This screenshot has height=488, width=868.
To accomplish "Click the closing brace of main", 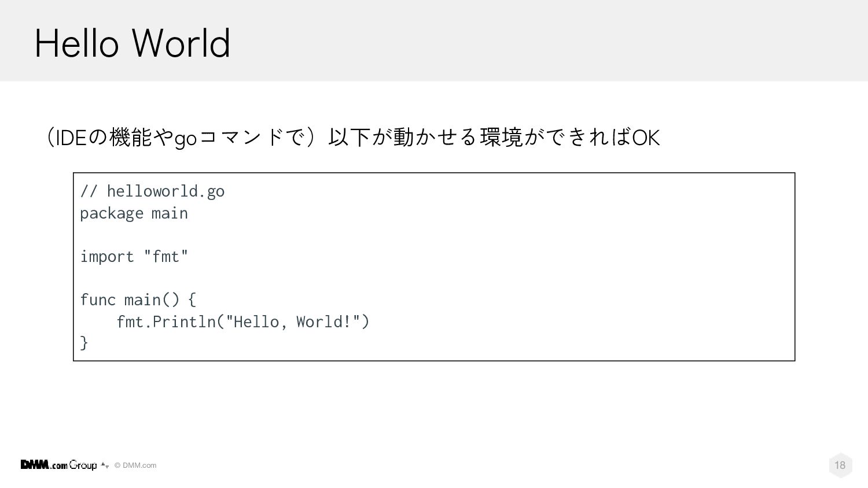I will [x=84, y=343].
